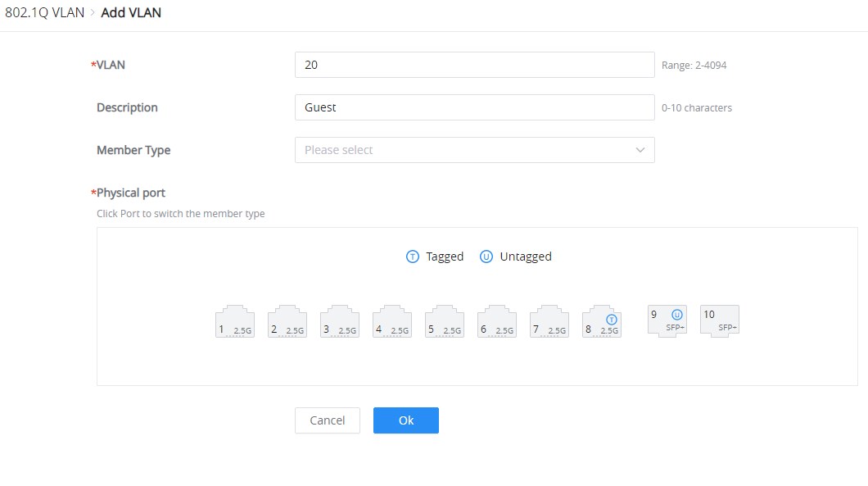Click the Add VLAN breadcrumb title

[131, 13]
